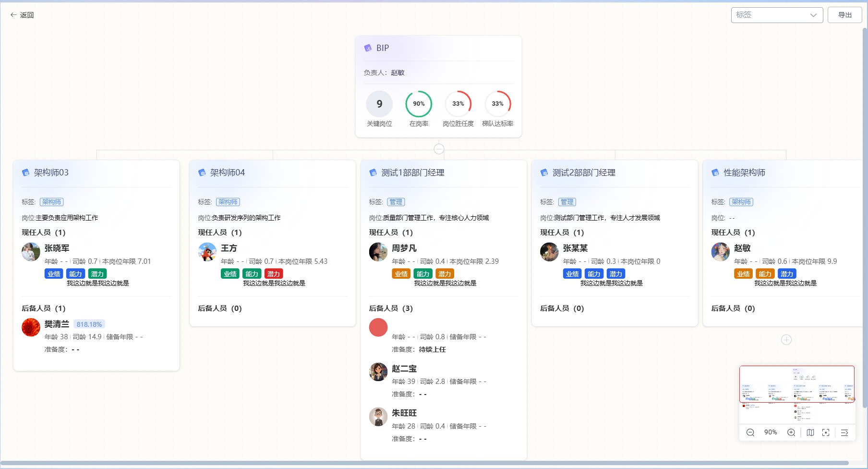This screenshot has width=868, height=469.
Task: Click the 818.18% badge beside 樊清兰
Action: click(x=89, y=324)
